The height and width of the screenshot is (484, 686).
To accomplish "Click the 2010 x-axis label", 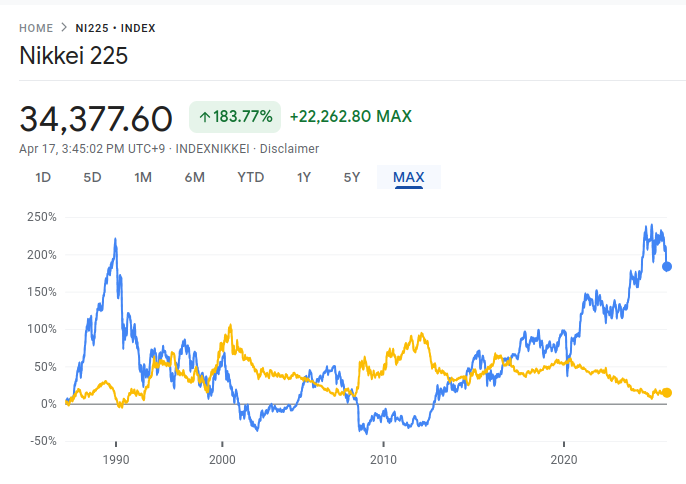I will click(x=383, y=460).
